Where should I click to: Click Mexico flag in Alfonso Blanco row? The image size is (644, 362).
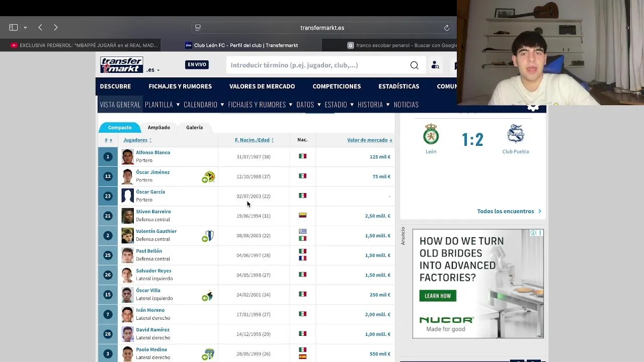[302, 156]
